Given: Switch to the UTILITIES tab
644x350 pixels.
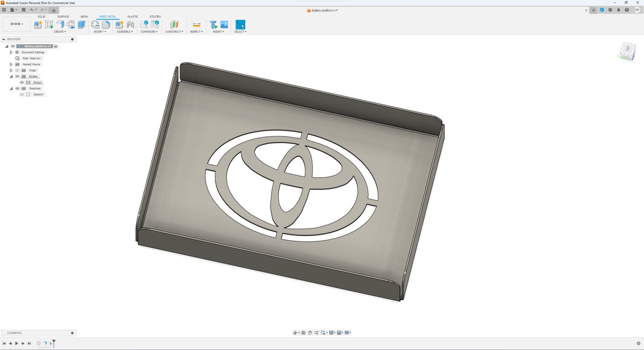Looking at the screenshot, I should (155, 17).
